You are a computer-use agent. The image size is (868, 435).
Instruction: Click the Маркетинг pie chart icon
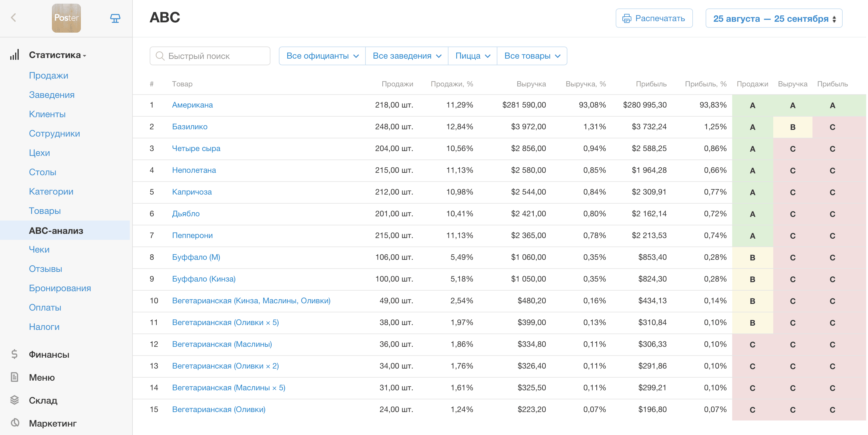click(14, 423)
